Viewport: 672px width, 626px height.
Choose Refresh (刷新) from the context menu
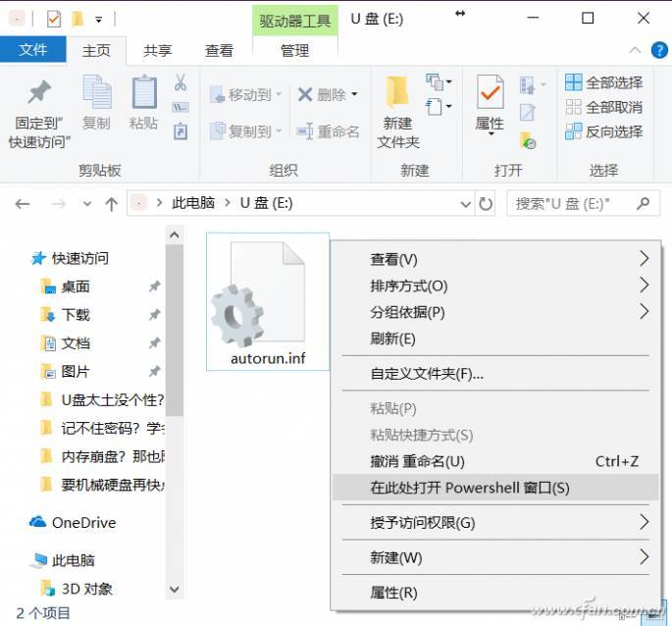[495, 339]
